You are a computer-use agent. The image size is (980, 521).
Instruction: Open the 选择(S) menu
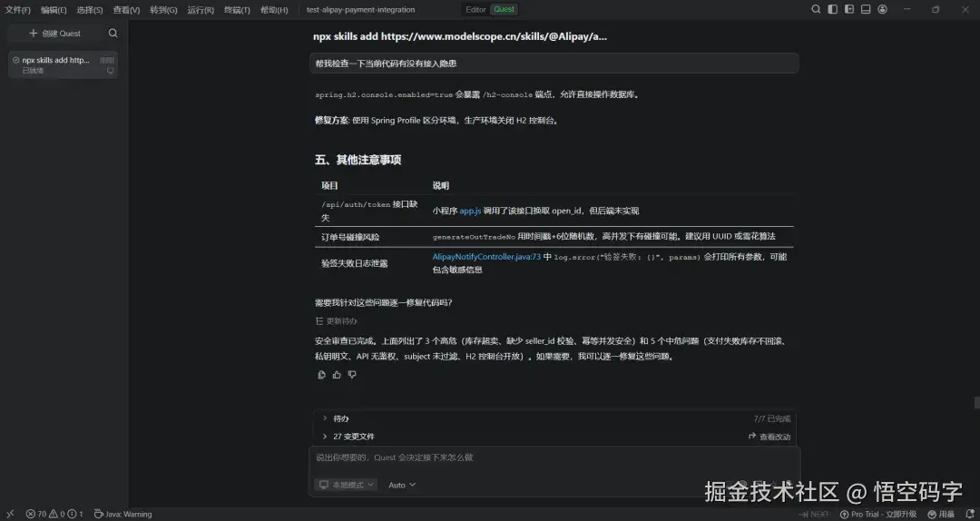point(89,10)
